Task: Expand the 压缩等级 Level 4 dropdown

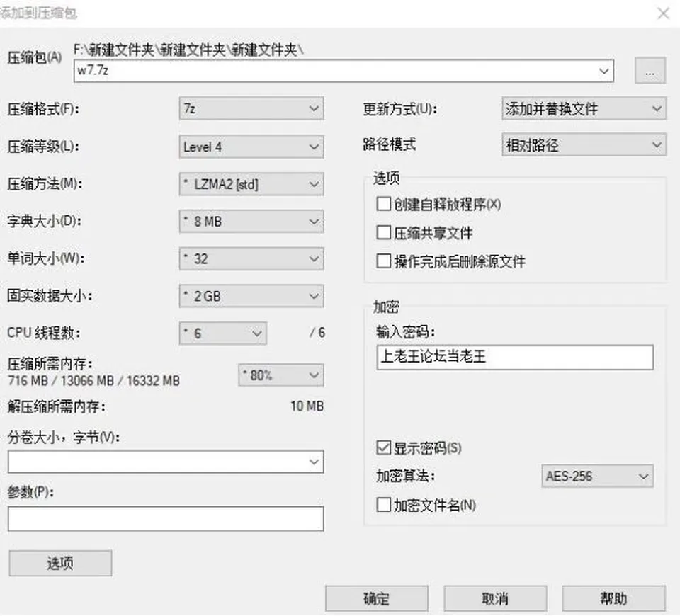Action: pyautogui.click(x=251, y=147)
